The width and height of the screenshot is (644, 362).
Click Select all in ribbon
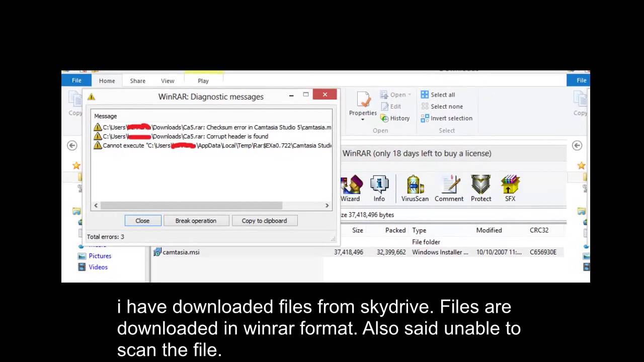click(x=438, y=95)
